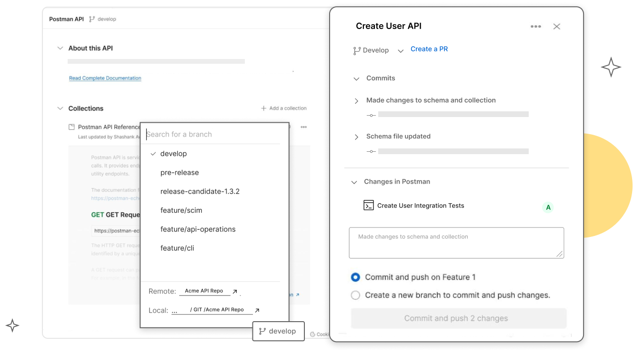Viewport: 644px width, 354px height.
Task: Collapse the 'Changes in Postman' section
Action: 354,182
